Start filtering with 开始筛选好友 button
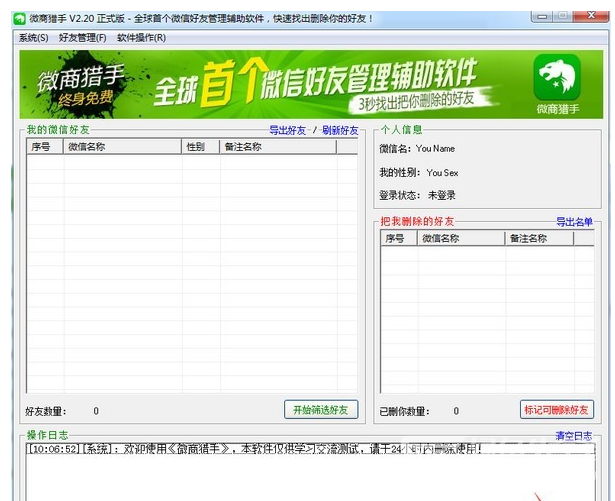This screenshot has width=615, height=501. pos(321,410)
